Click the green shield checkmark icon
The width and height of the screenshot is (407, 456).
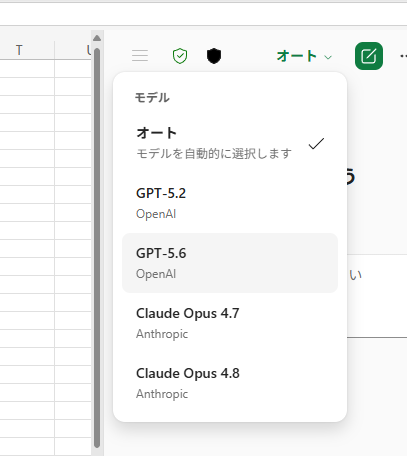pos(180,56)
